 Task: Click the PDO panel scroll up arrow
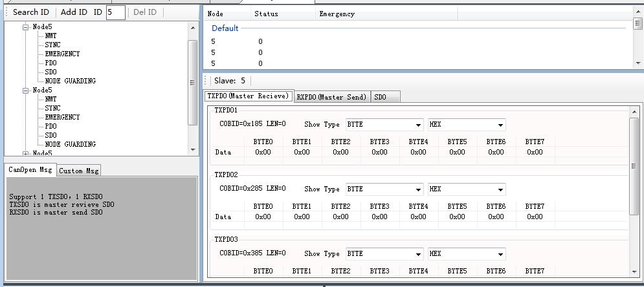pos(634,112)
